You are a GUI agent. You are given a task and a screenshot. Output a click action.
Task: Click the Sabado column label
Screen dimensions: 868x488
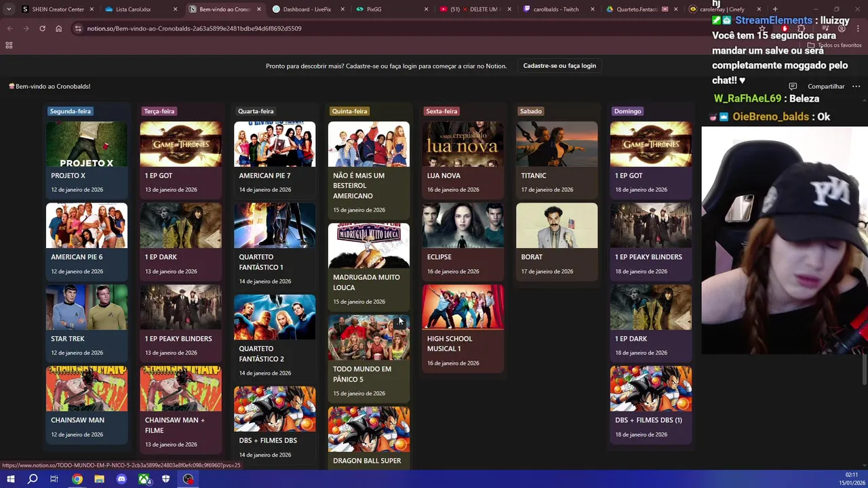tap(531, 111)
